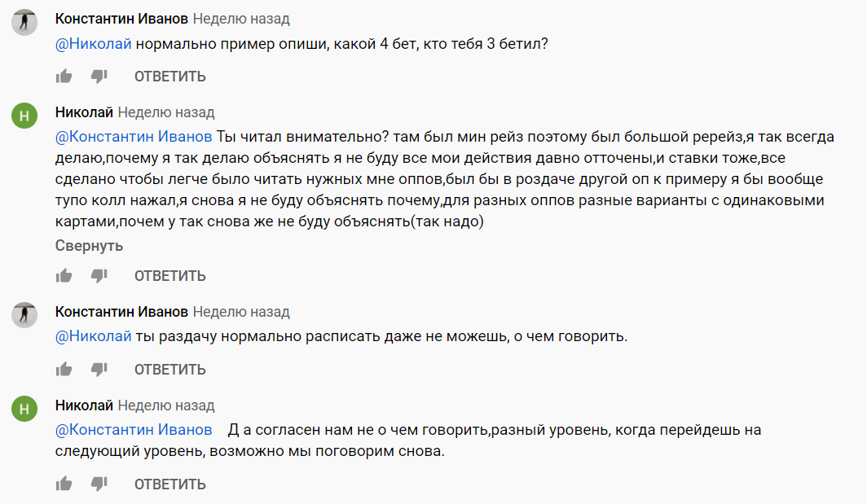This screenshot has height=504, width=867.
Task: Reply to Константин's comment about раздачу
Action: pyautogui.click(x=169, y=370)
